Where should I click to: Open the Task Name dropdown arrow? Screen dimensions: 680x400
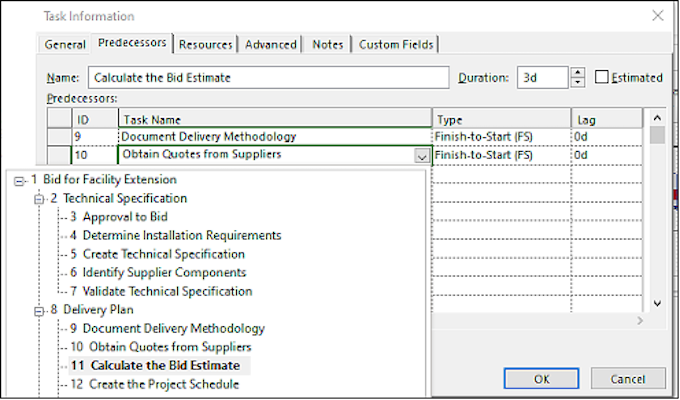(x=422, y=157)
